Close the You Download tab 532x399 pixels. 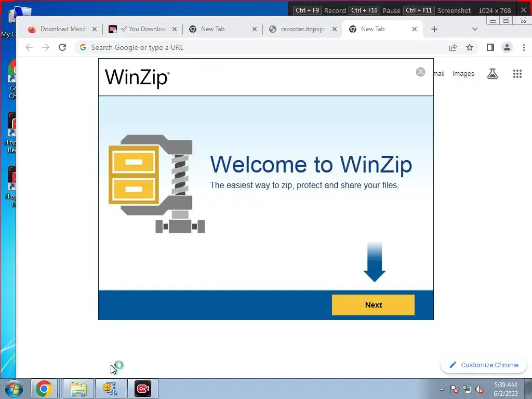click(x=175, y=29)
